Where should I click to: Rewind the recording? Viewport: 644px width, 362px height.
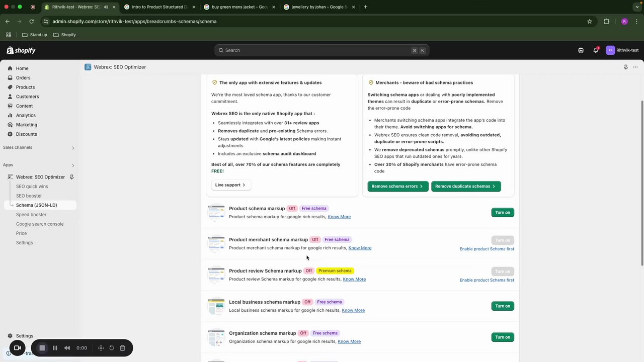click(67, 348)
